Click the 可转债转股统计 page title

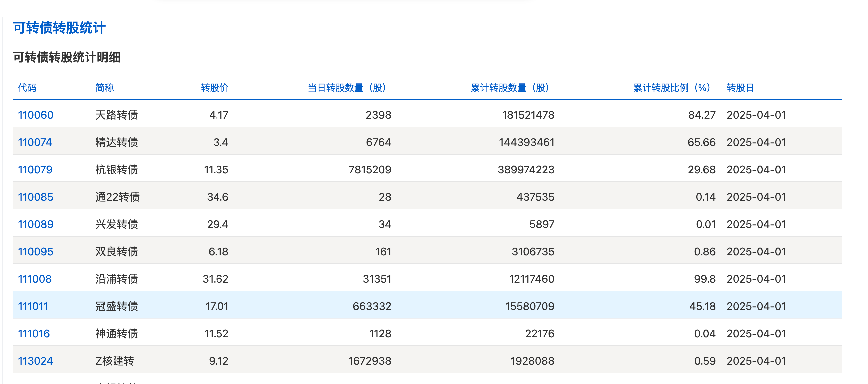coord(59,28)
